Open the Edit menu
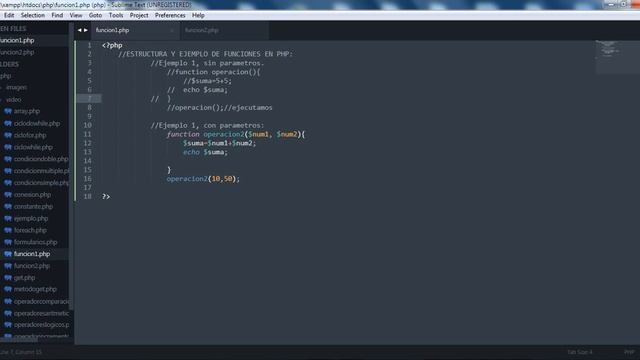 tap(9, 16)
